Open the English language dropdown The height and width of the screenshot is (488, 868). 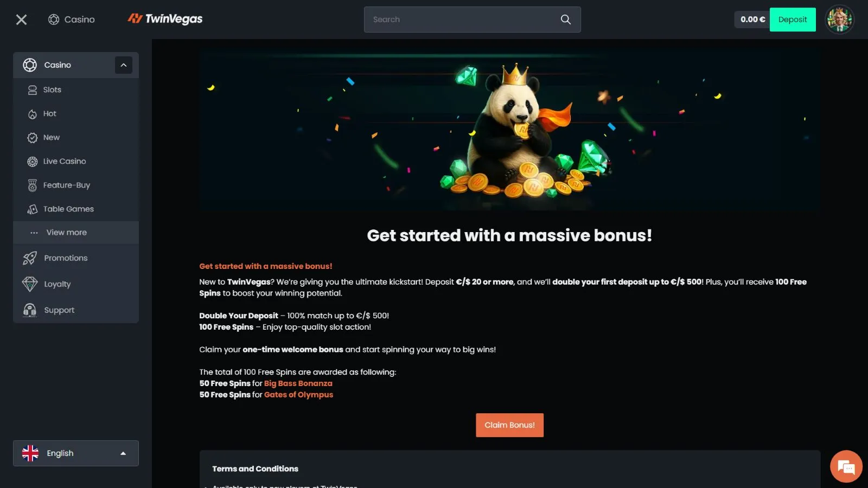coord(76,453)
